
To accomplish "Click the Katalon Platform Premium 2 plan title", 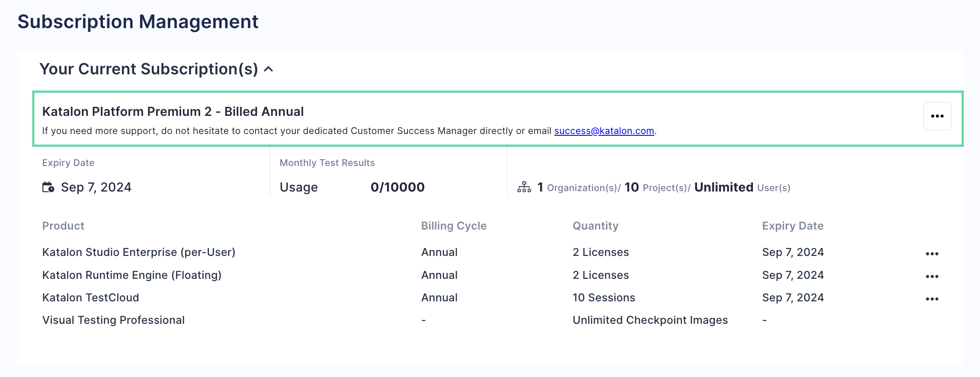I will click(173, 112).
